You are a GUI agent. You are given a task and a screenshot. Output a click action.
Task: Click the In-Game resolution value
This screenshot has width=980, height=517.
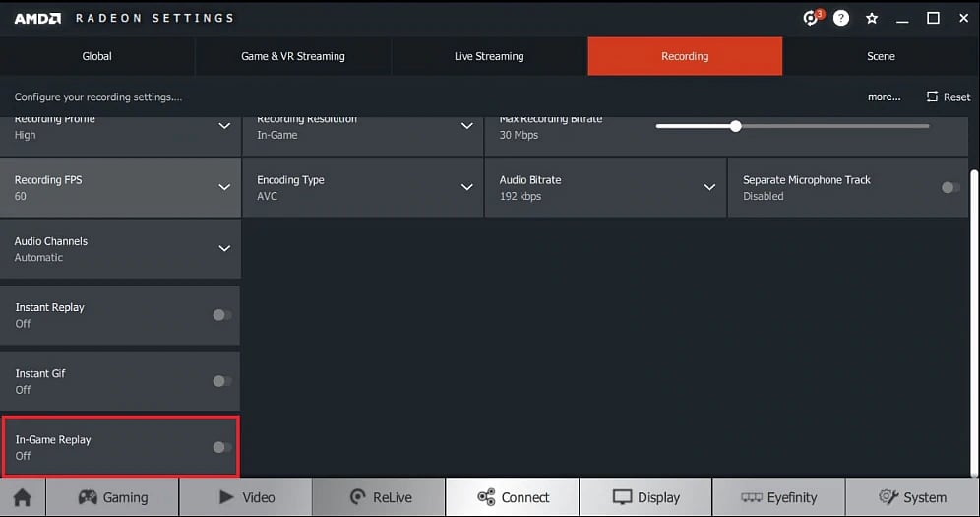(x=276, y=135)
